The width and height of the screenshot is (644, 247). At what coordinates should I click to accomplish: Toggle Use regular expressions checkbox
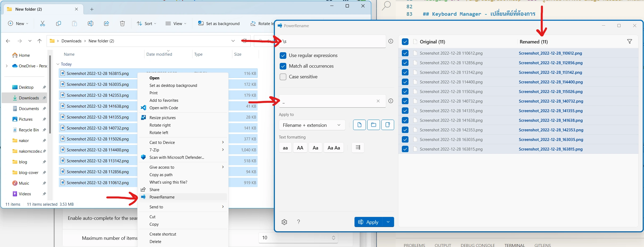click(x=283, y=55)
